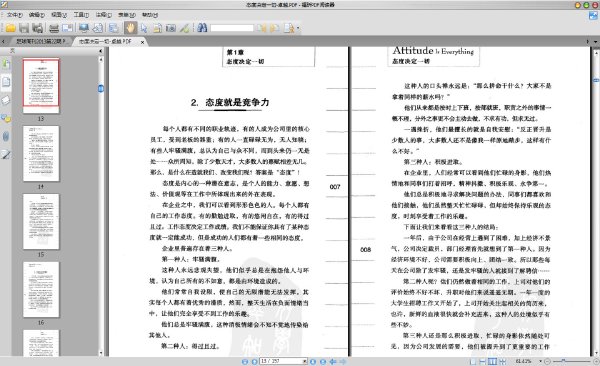Click the zoom out minus button
Image resolution: width=600 pixels, height=366 pixels.
pyautogui.click(x=548, y=361)
